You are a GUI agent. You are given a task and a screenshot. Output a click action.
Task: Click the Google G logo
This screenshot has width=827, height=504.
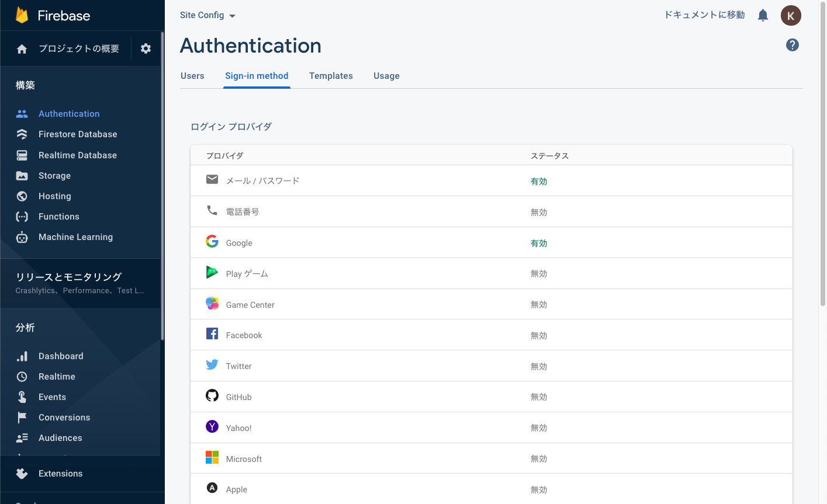[212, 241]
